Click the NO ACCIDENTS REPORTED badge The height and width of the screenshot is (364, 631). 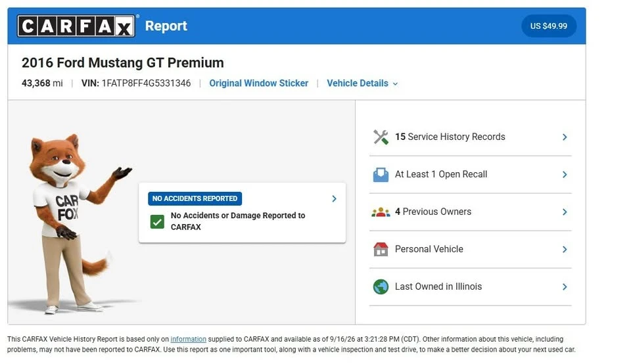pos(195,198)
